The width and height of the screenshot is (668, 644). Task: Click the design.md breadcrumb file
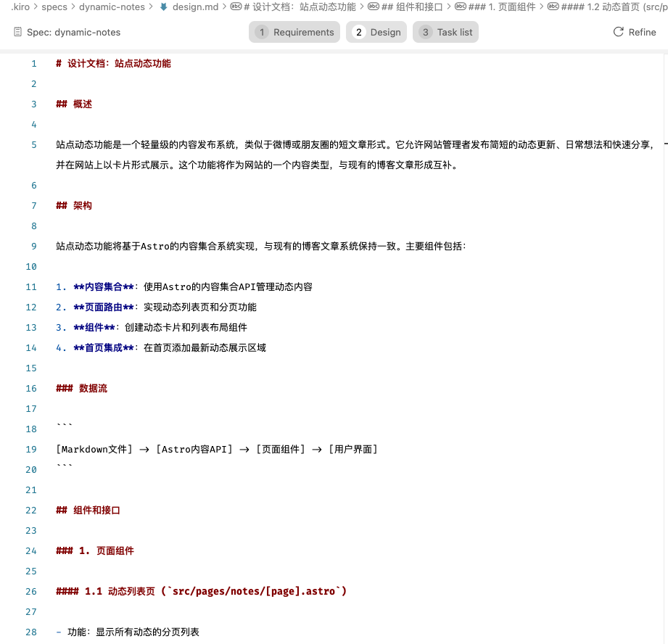pyautogui.click(x=195, y=7)
